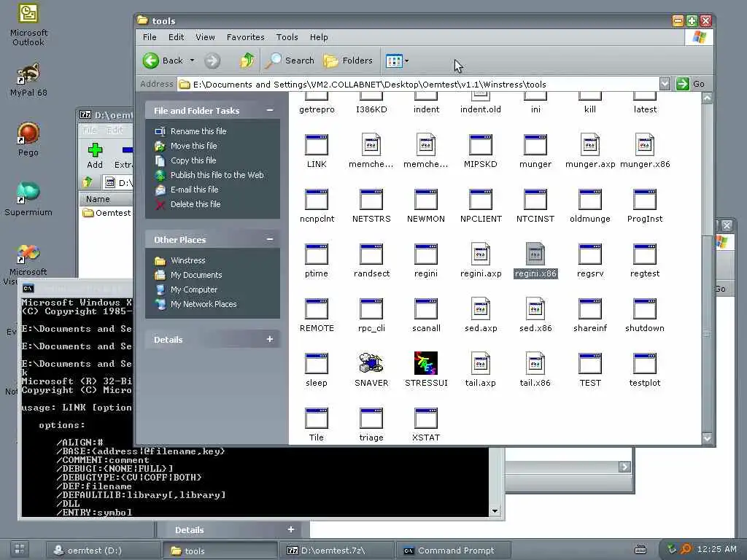This screenshot has width=747, height=560.
Task: Select Oemtest folder in 7-Zip list
Action: pyautogui.click(x=107, y=213)
